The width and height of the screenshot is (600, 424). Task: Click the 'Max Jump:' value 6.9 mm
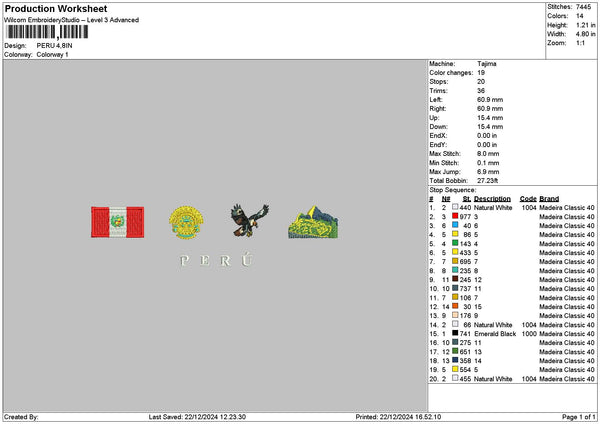click(488, 172)
